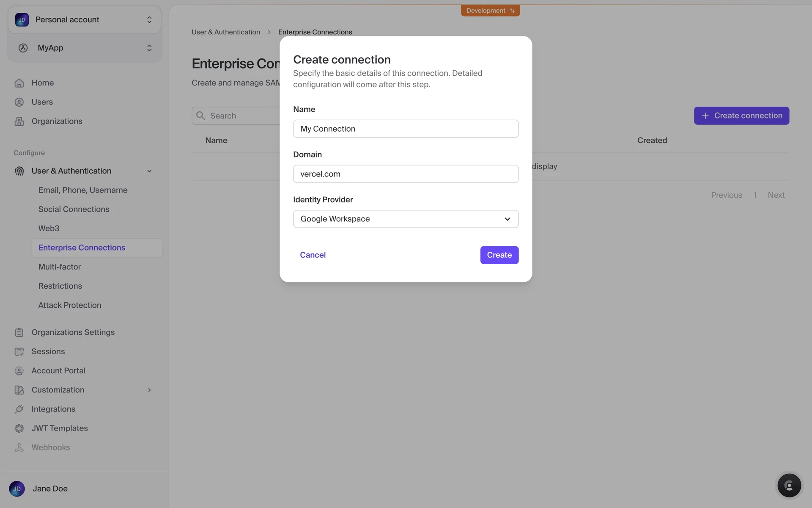Open the support chat bubble icon

click(x=789, y=485)
